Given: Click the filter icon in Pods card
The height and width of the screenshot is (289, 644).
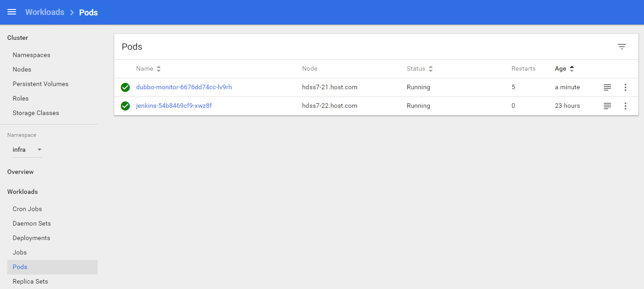Looking at the screenshot, I should pyautogui.click(x=622, y=47).
